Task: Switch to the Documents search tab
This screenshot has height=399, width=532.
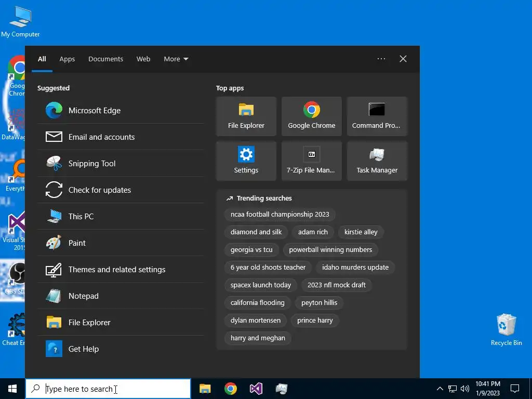Action: click(x=106, y=59)
